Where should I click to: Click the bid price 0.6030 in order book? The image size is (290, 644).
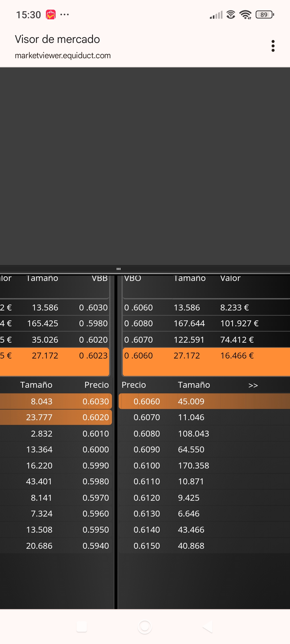(x=96, y=401)
